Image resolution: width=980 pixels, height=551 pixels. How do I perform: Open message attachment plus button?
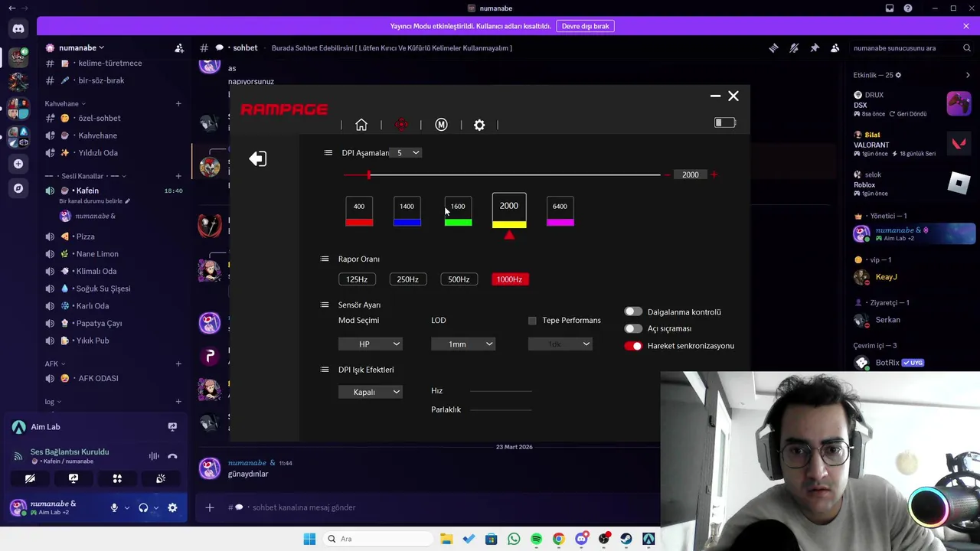pyautogui.click(x=209, y=507)
